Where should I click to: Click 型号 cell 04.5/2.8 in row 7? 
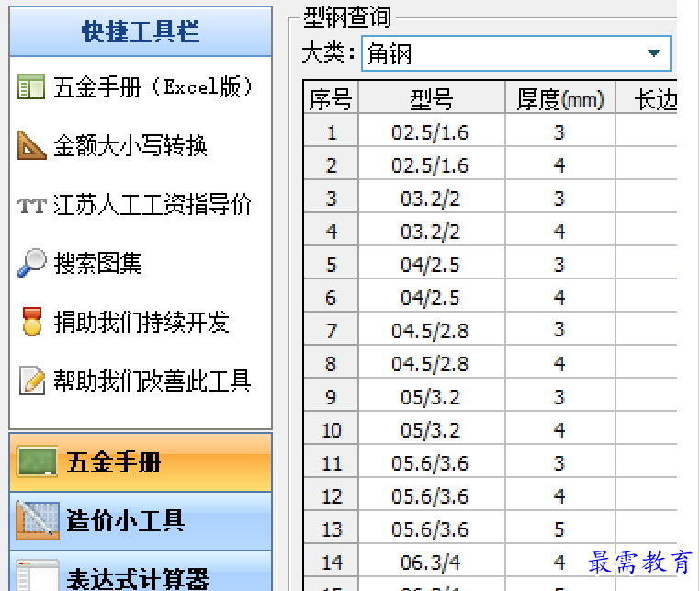pyautogui.click(x=432, y=328)
